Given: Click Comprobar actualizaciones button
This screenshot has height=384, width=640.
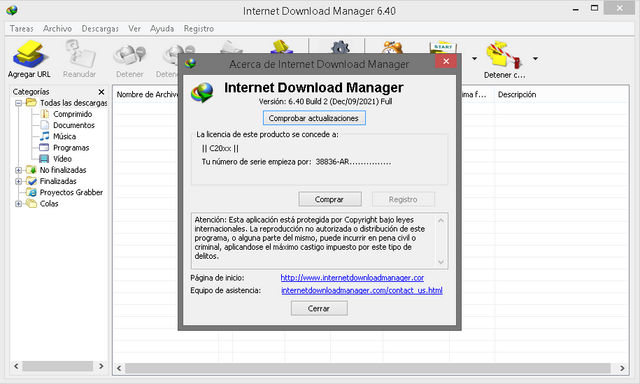Looking at the screenshot, I should point(314,118).
